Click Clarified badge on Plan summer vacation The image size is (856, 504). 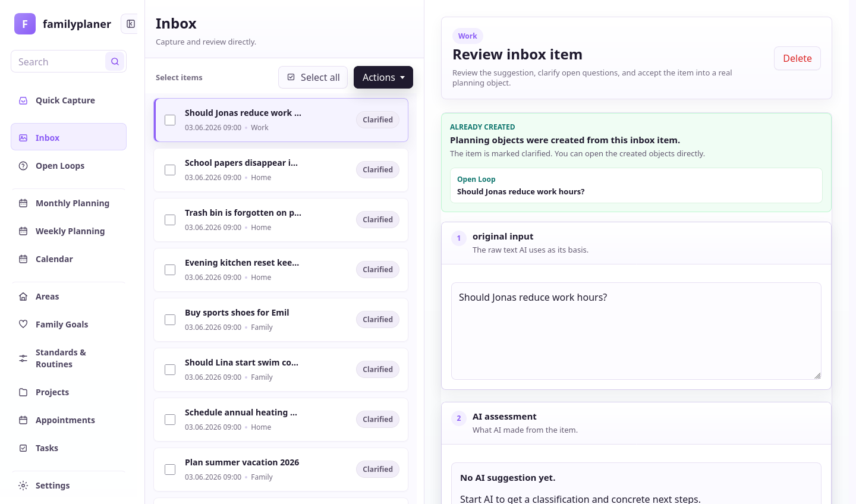tap(377, 470)
